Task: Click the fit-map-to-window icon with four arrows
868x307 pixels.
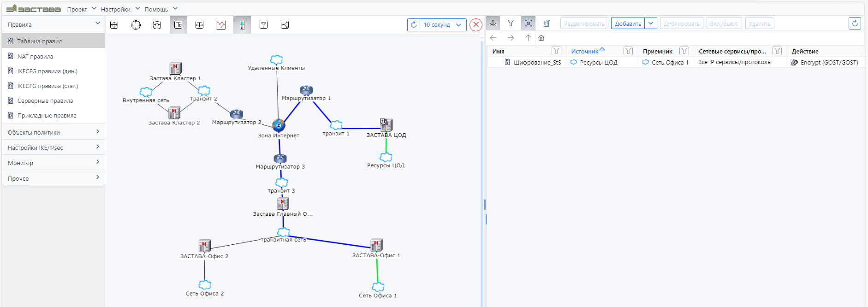Action: point(114,25)
